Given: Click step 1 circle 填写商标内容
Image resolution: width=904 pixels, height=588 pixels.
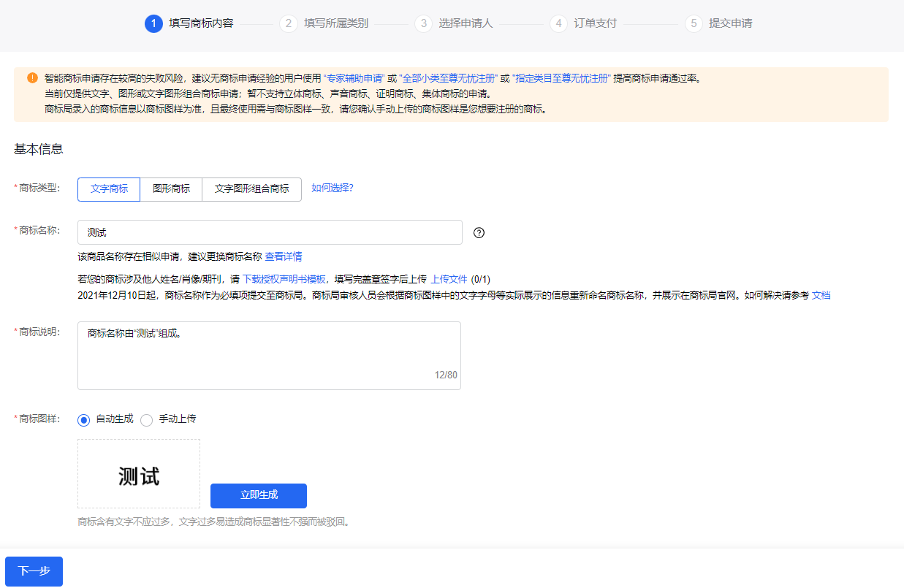Looking at the screenshot, I should coord(153,23).
